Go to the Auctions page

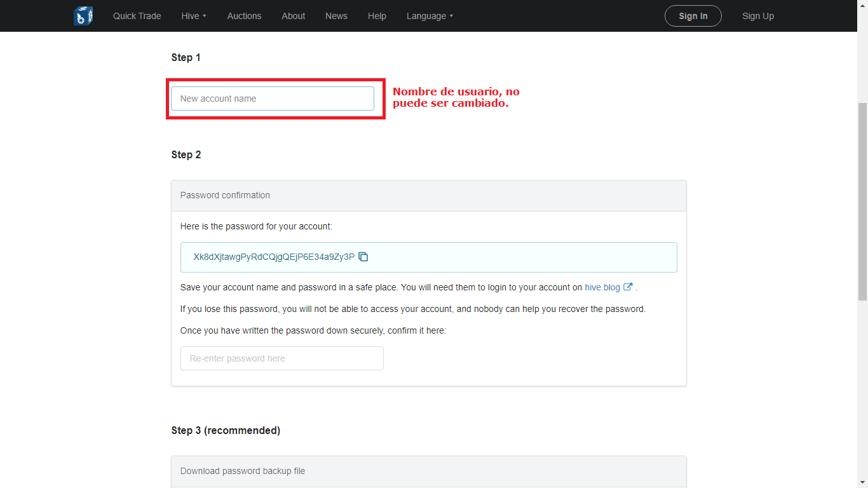244,16
